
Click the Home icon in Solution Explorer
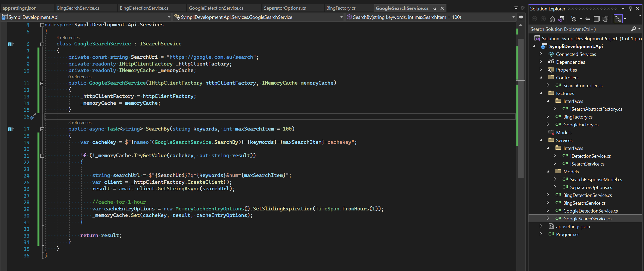click(552, 19)
